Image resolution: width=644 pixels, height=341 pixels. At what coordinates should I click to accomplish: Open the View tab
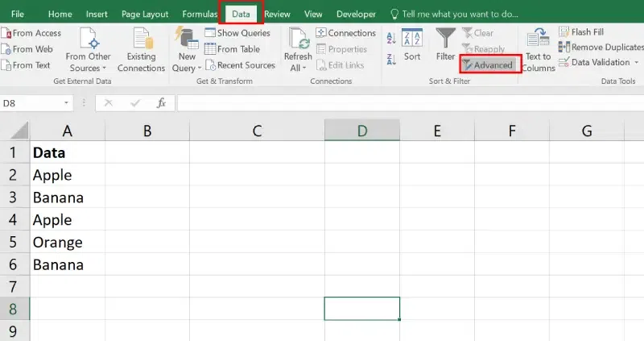pos(313,14)
